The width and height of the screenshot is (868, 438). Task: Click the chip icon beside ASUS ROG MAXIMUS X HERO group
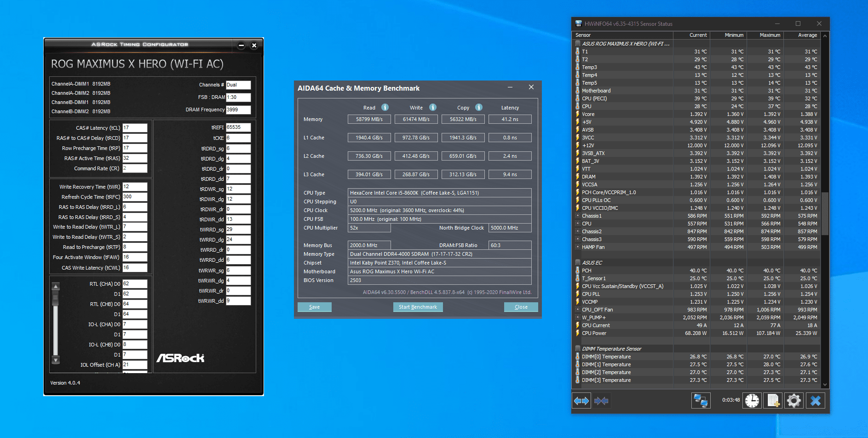pos(578,44)
